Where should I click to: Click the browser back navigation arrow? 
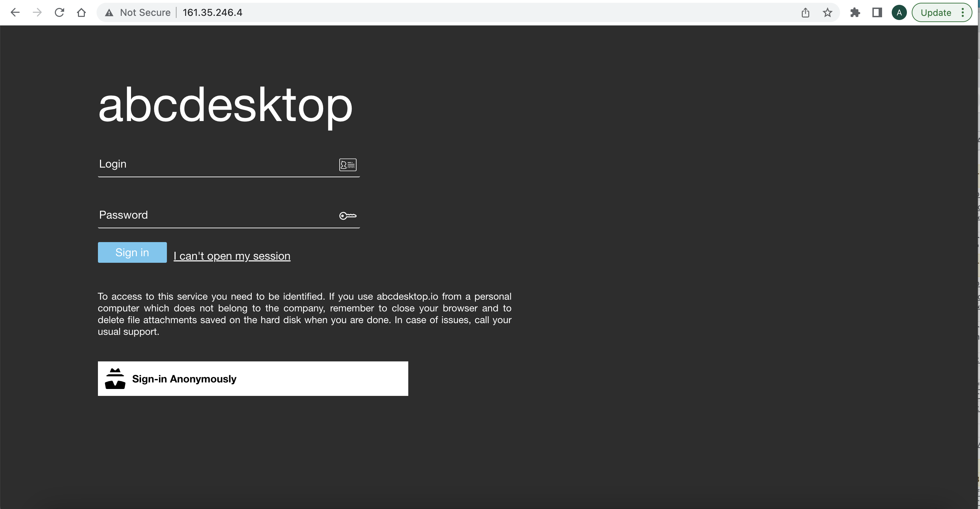(x=14, y=12)
